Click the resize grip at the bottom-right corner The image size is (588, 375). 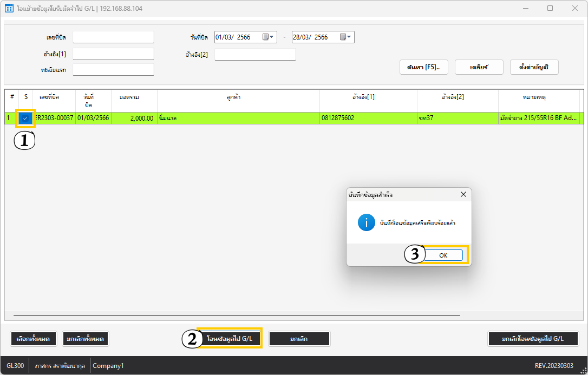pos(583,370)
